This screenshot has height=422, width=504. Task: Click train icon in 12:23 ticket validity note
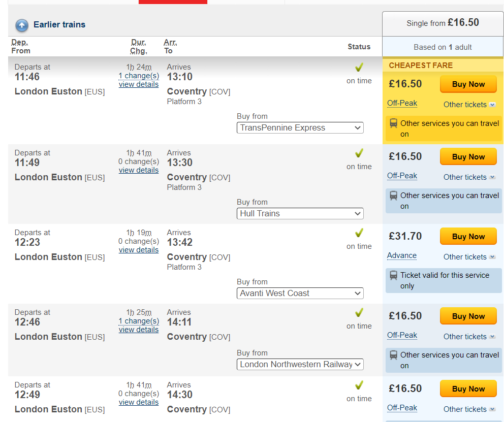click(x=393, y=275)
